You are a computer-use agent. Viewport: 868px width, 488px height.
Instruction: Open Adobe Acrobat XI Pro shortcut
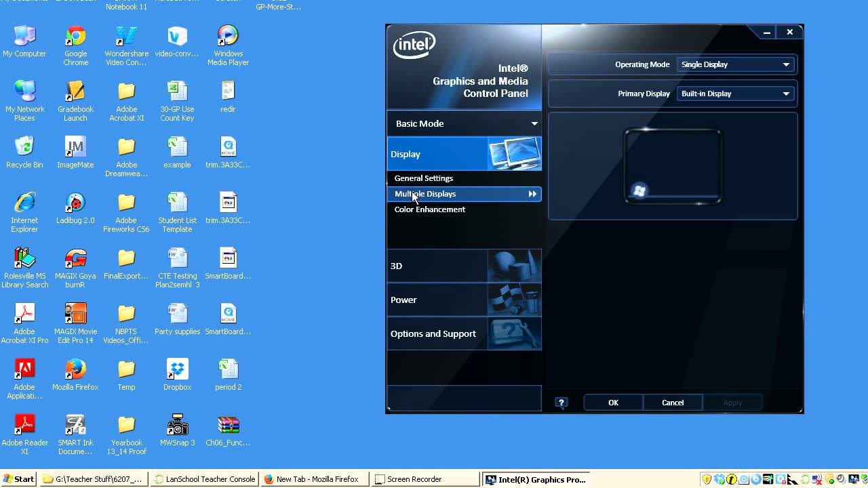(x=24, y=324)
